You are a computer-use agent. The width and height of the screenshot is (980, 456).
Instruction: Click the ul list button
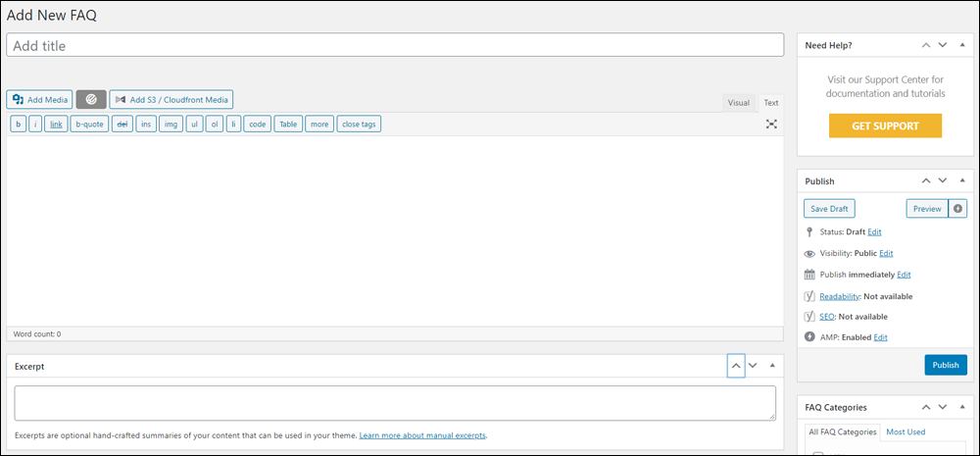194,125
